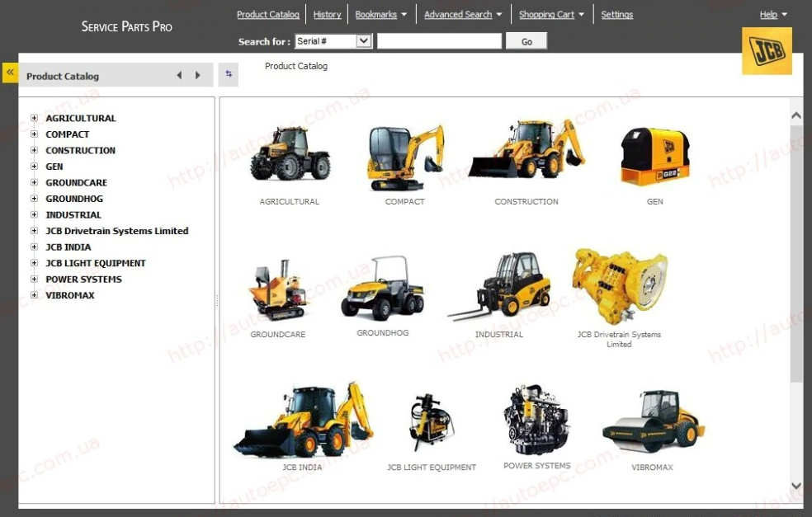Open the JCB LIGHT EQUIPMENT thumbnail
Image resolution: width=812 pixels, height=517 pixels.
(x=432, y=422)
